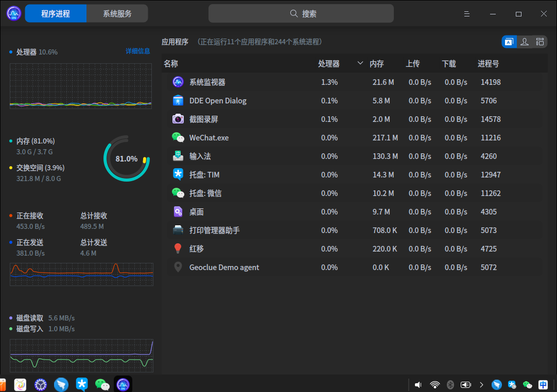Toggle the application list view mode
This screenshot has height=392, width=557.
coord(509,42)
